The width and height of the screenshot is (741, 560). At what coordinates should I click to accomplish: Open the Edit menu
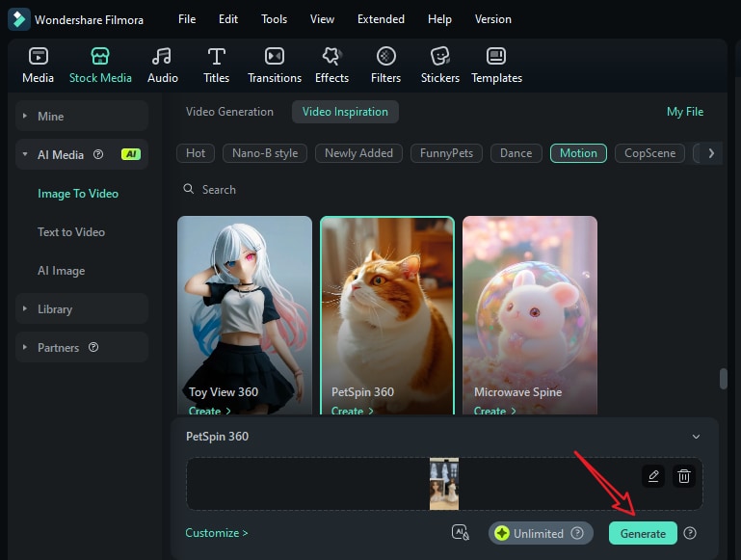[228, 19]
